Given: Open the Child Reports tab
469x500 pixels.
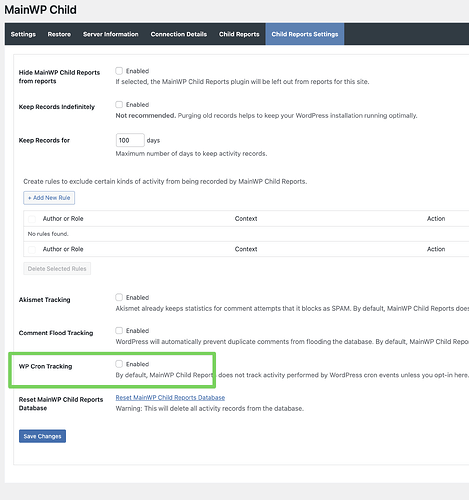Looking at the screenshot, I should [x=239, y=34].
